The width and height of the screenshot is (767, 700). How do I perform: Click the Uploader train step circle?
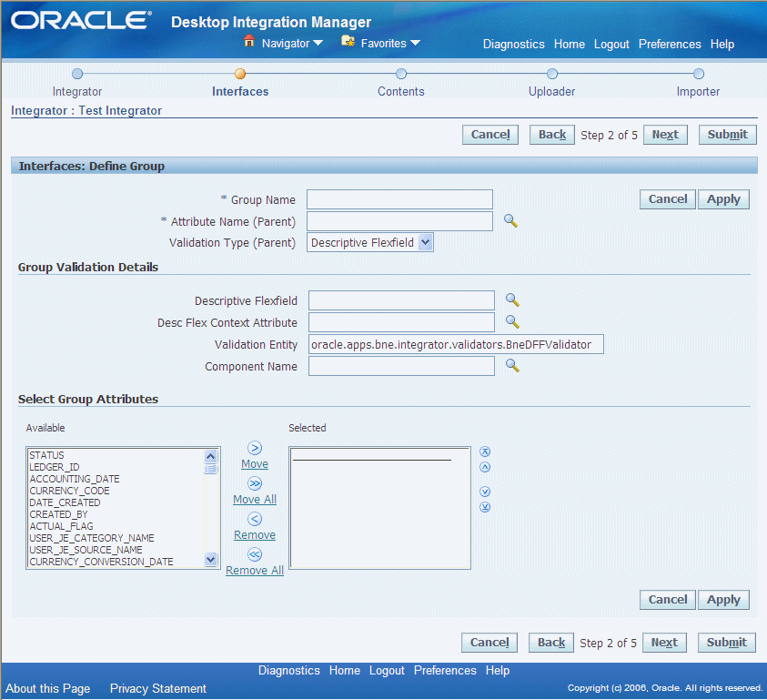tap(552, 74)
